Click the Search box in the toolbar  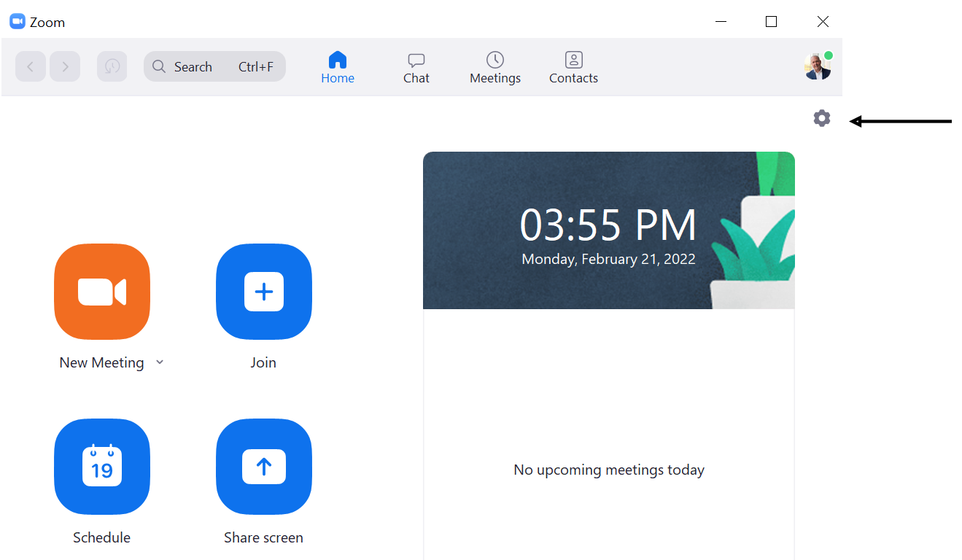[214, 66]
